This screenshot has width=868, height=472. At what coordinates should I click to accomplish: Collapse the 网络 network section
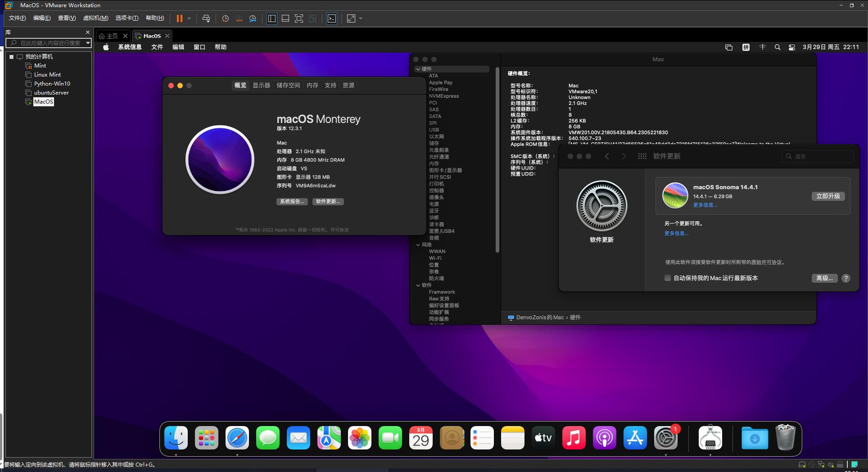[x=418, y=245]
